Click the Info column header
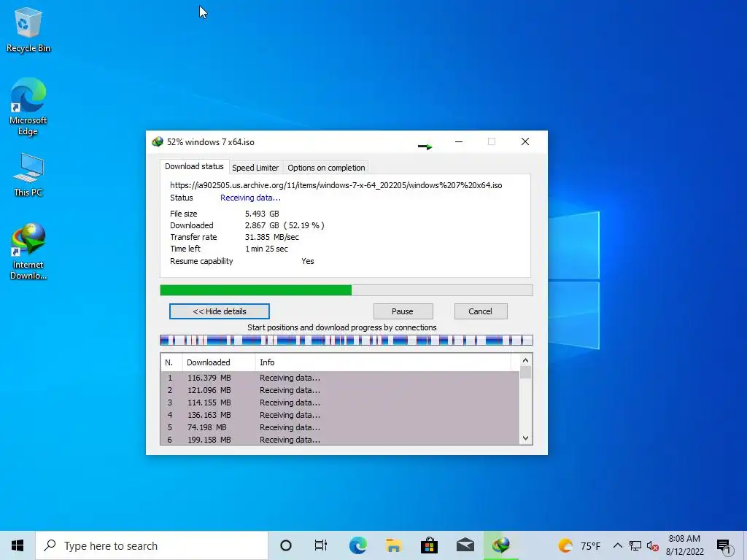This screenshot has height=560, width=747. [x=383, y=362]
